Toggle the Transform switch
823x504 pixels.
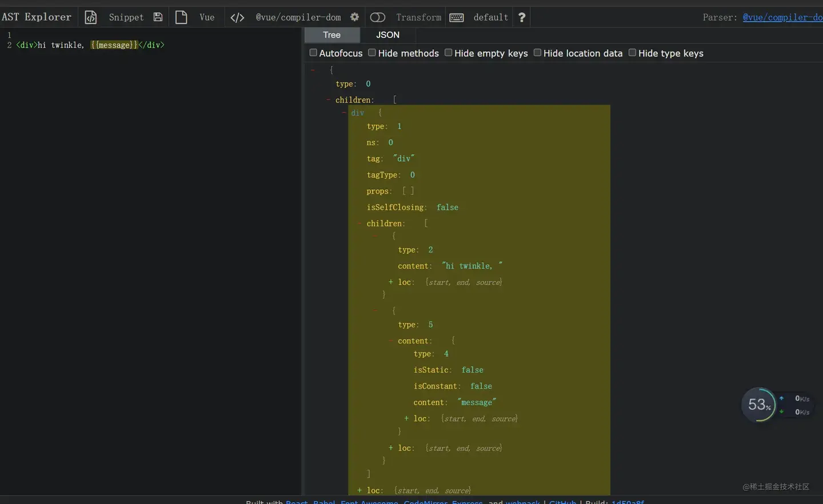coord(378,17)
